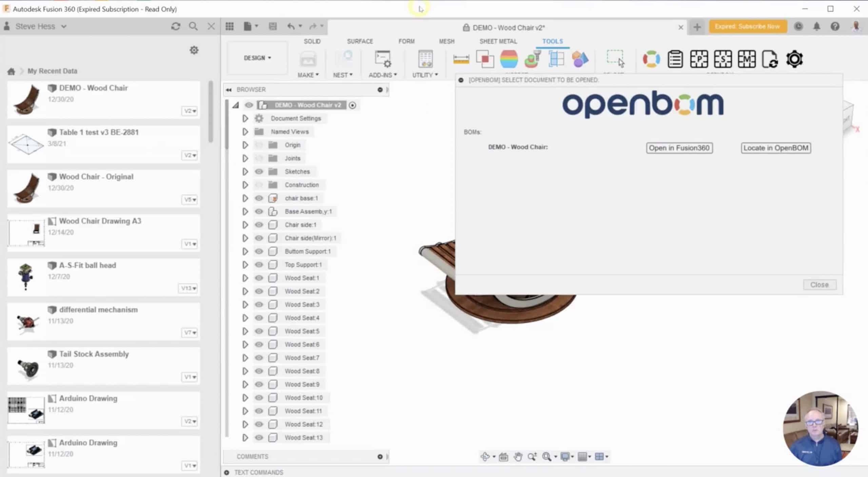Click Open in Fusion360 button

point(679,148)
